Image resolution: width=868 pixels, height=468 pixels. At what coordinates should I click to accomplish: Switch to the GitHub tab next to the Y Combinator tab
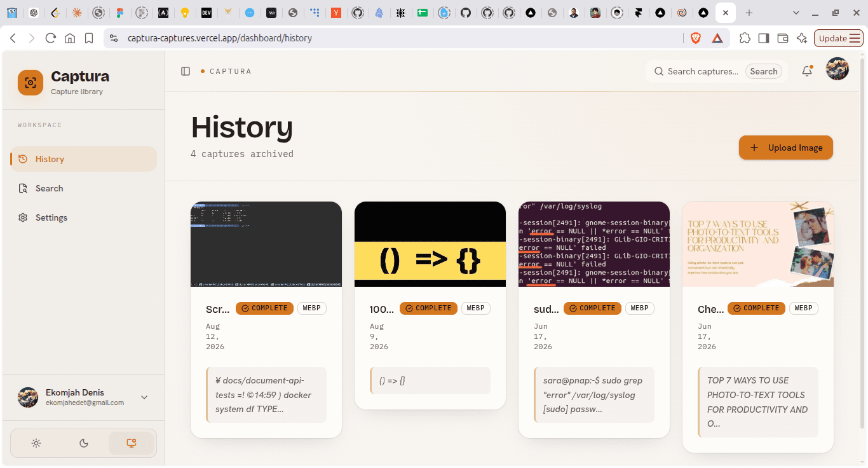tap(358, 13)
